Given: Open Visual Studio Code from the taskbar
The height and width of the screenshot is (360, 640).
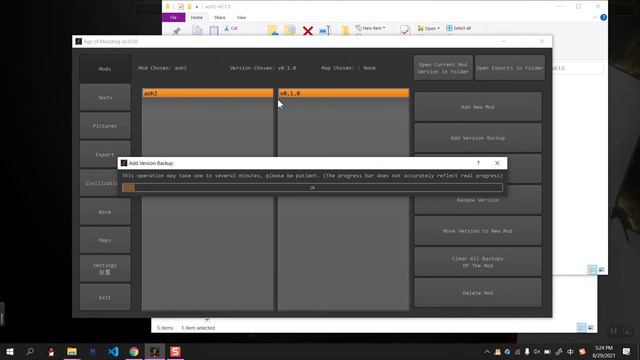Looking at the screenshot, I should click(113, 351).
